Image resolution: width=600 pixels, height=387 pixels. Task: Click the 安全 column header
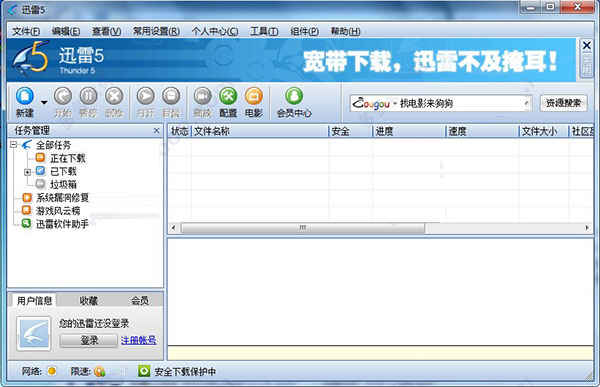tap(350, 131)
